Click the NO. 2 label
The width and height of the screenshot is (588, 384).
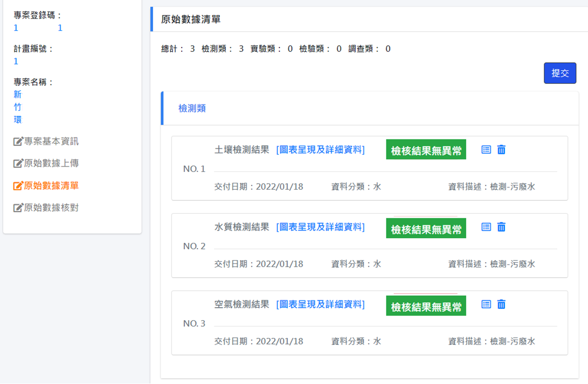194,246
